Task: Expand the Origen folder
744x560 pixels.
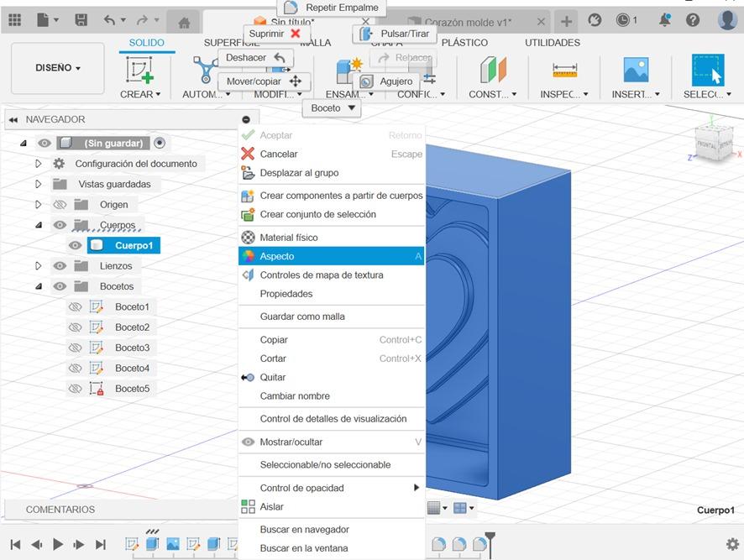Action: pos(39,205)
